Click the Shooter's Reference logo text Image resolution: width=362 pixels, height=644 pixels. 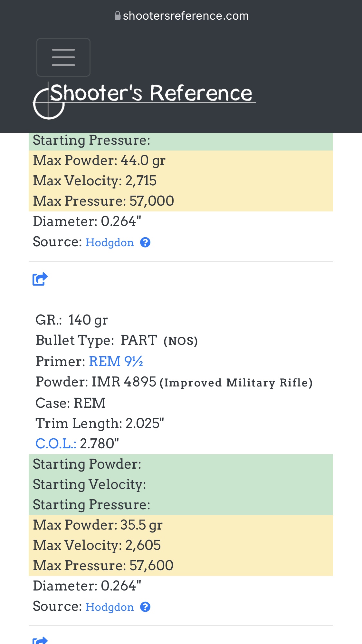coord(151,93)
